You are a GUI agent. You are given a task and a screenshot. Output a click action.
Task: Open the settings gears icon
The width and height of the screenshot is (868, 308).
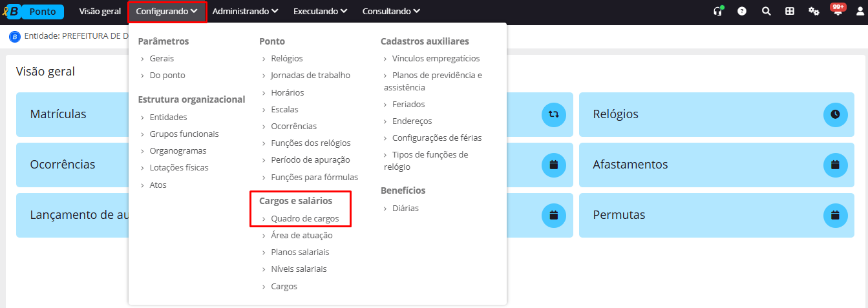click(x=814, y=11)
